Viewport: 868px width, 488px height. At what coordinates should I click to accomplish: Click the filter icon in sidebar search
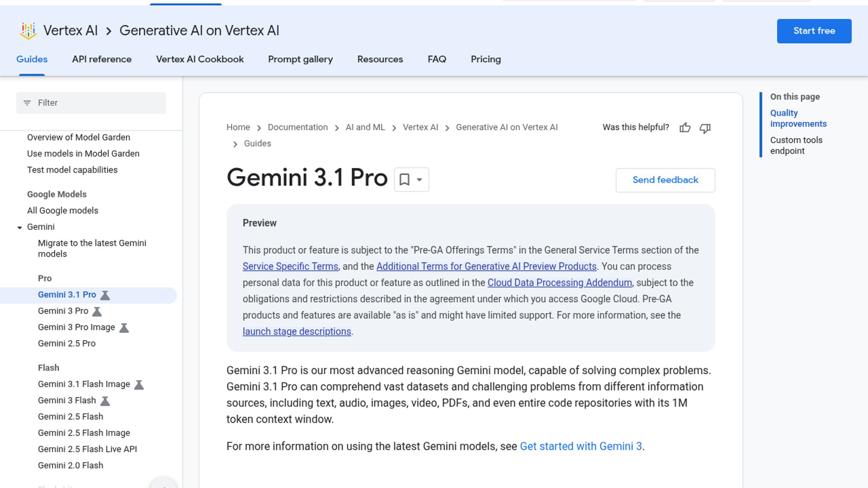(27, 103)
